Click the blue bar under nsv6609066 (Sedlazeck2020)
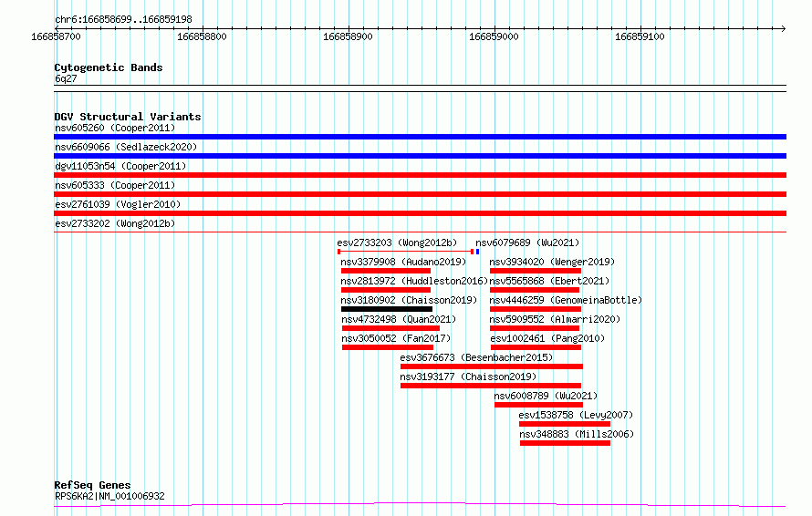 point(420,156)
